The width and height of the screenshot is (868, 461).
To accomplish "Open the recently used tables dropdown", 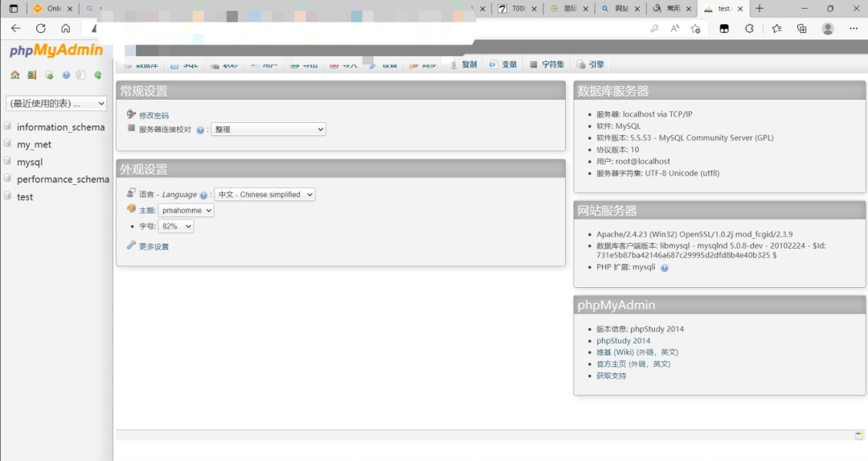I will point(56,104).
